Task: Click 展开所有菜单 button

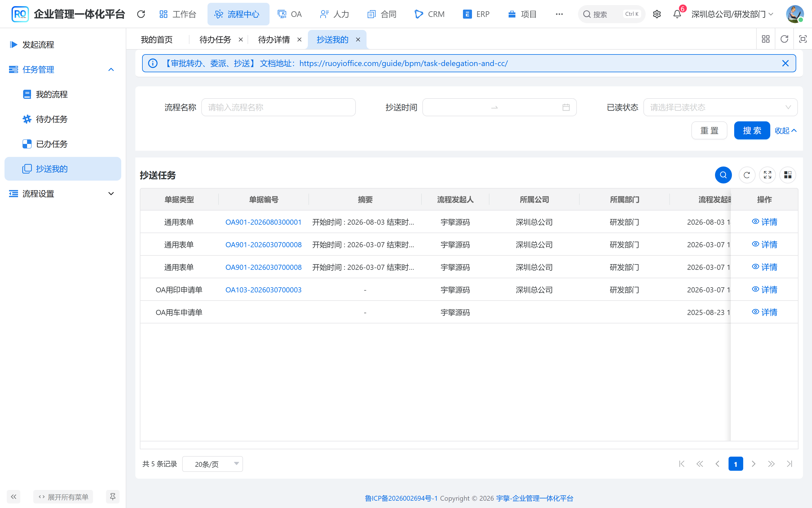Action: [x=63, y=497]
